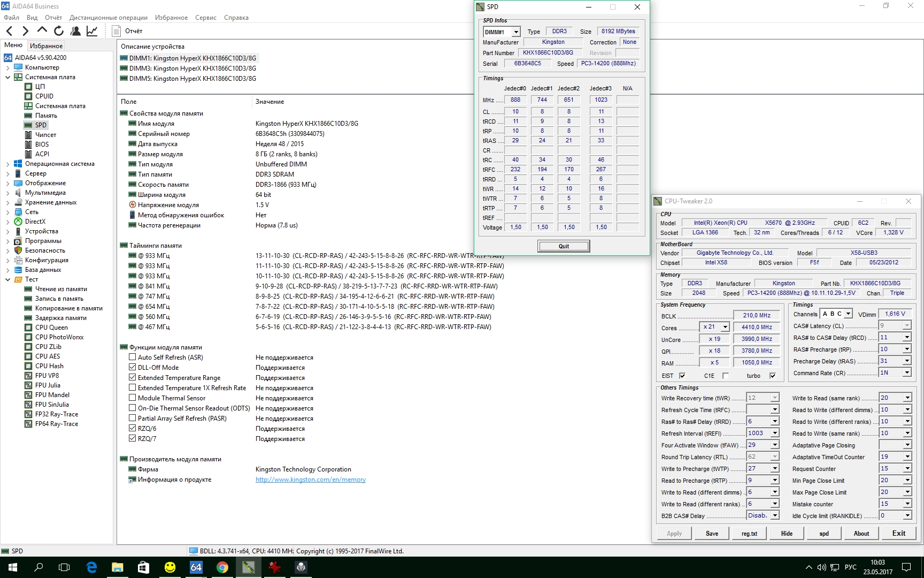Click the Поле column header
Image resolution: width=924 pixels, height=578 pixels.
click(x=184, y=102)
